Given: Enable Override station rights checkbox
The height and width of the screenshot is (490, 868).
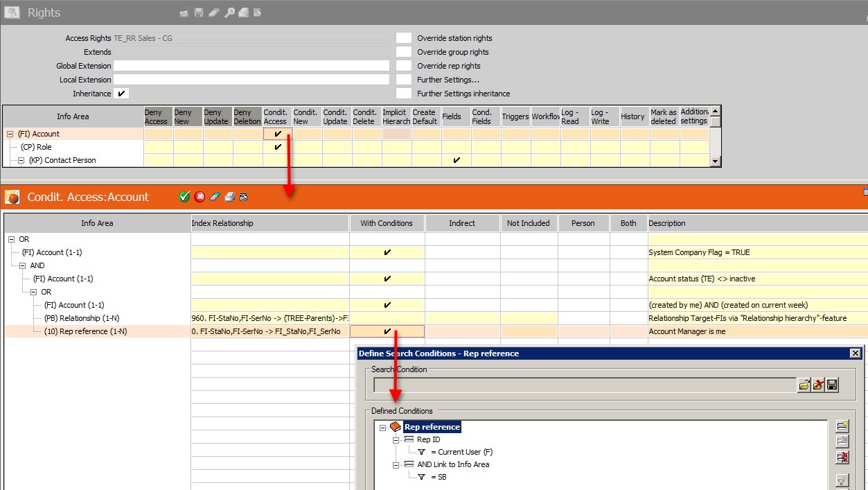Looking at the screenshot, I should (x=403, y=38).
